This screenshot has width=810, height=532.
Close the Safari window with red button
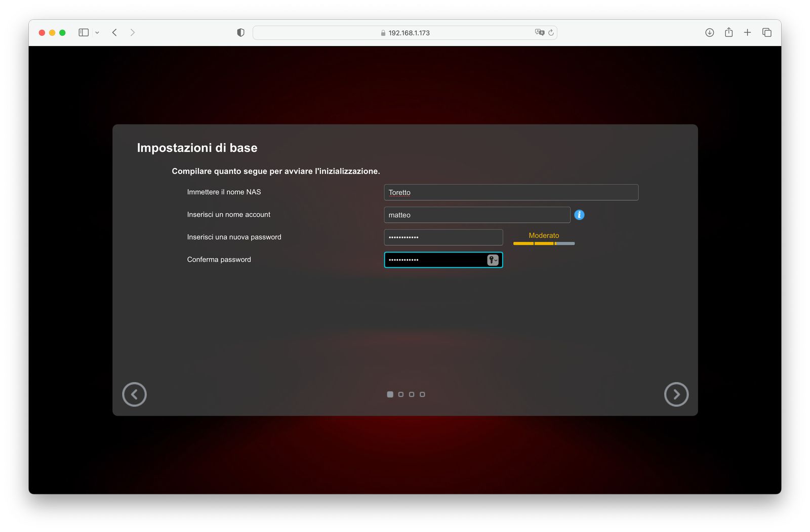(42, 32)
